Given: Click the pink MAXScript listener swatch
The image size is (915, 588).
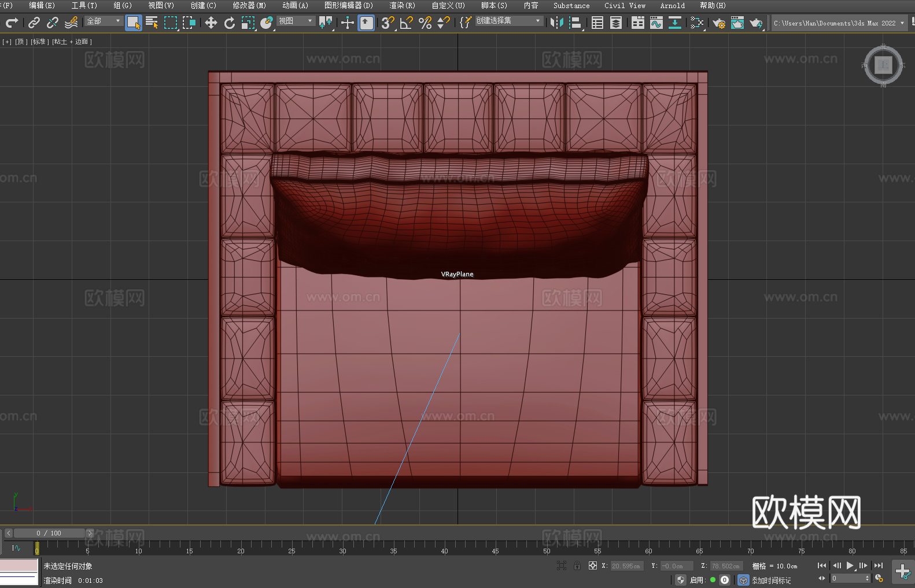Looking at the screenshot, I should coord(19,565).
